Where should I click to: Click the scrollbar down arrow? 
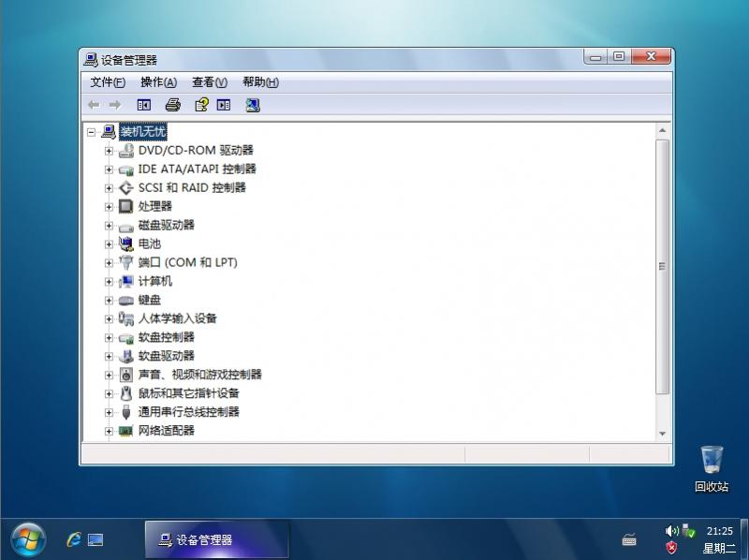click(x=662, y=434)
